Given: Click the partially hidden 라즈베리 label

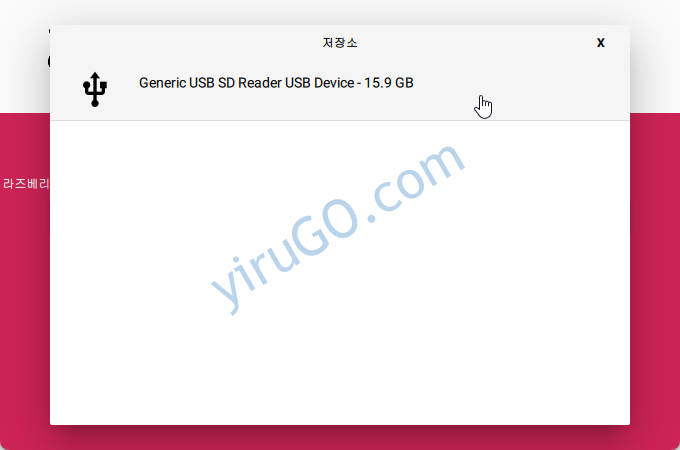Looking at the screenshot, I should (x=25, y=184).
